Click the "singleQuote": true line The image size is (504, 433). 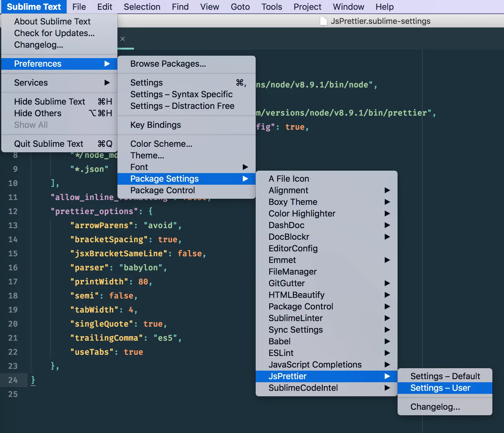point(119,324)
